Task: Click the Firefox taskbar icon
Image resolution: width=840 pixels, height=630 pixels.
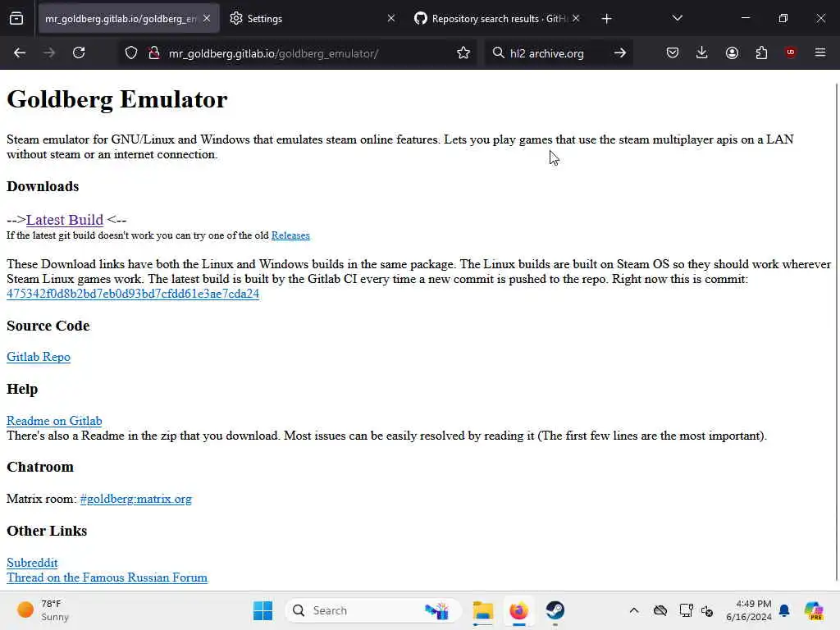Action: (x=518, y=610)
